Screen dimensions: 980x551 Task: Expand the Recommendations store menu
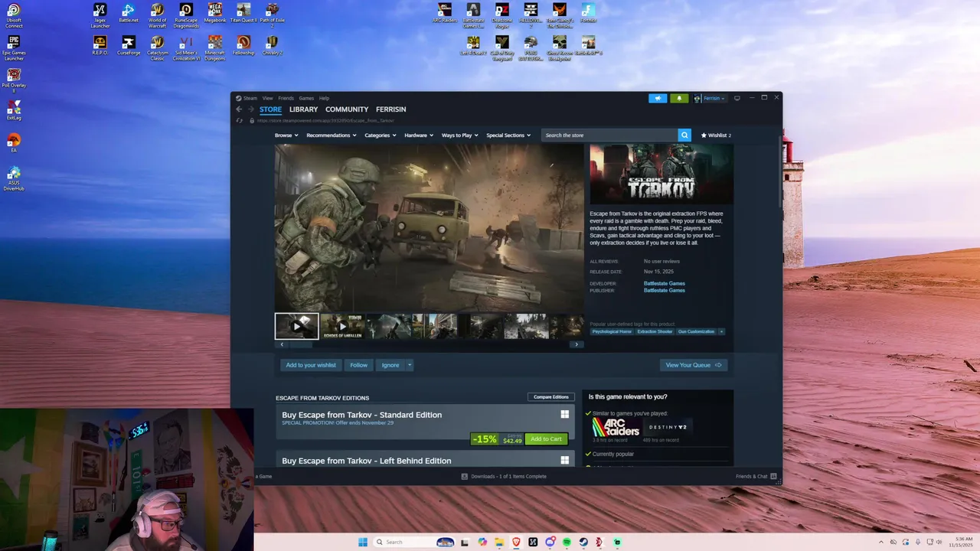coord(332,135)
